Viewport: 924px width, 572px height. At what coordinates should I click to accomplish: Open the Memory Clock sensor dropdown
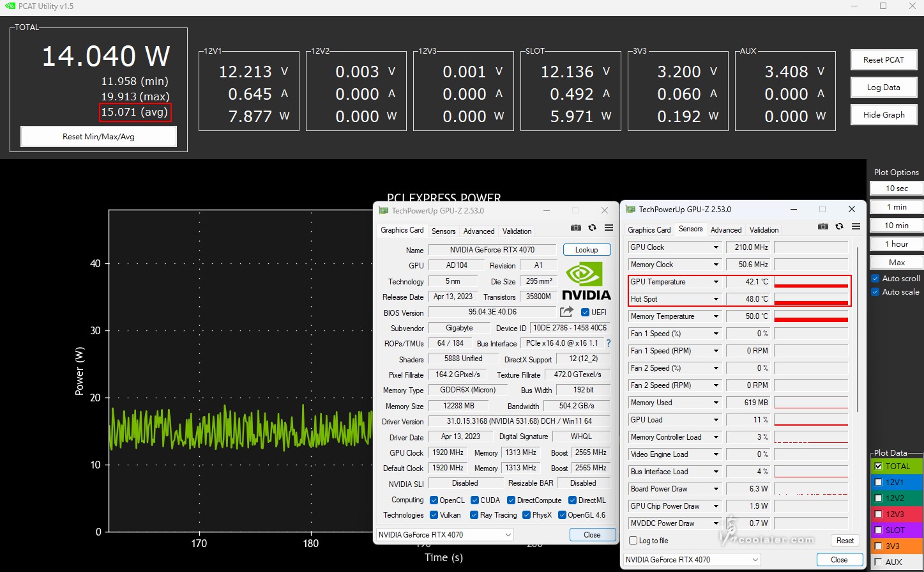[x=716, y=265]
